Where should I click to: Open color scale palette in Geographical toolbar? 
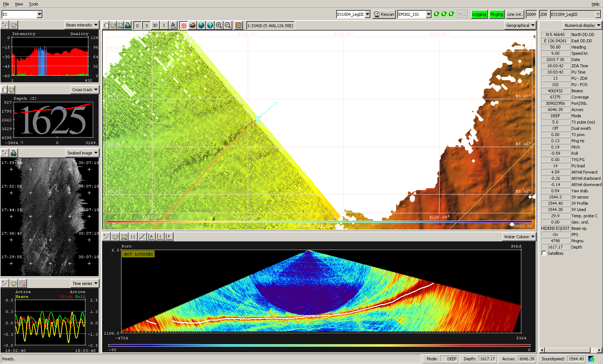[120, 25]
